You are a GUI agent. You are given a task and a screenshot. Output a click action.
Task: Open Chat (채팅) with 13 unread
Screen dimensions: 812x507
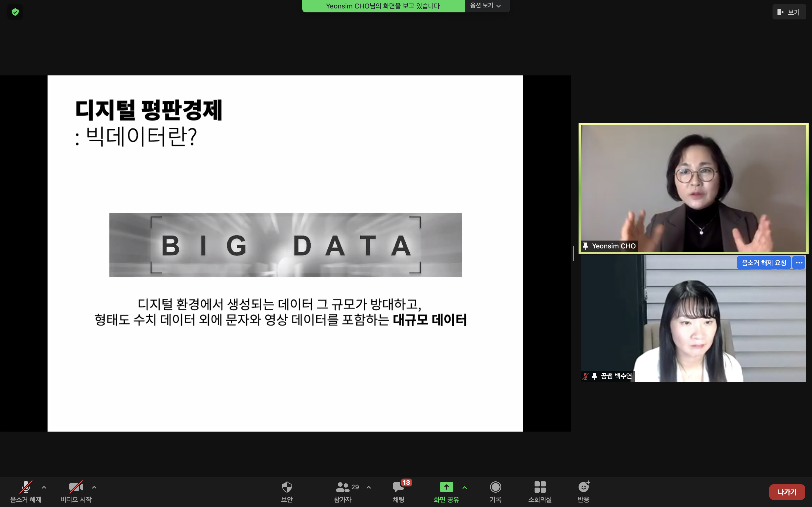point(399,487)
